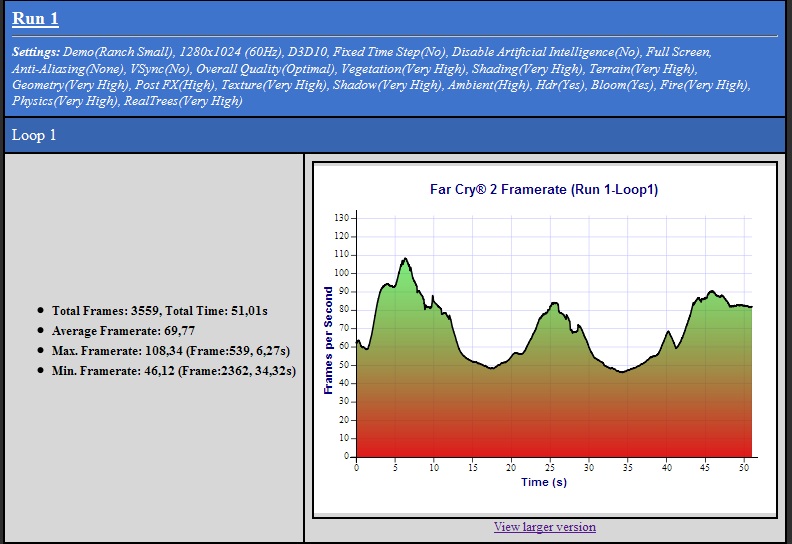The height and width of the screenshot is (544, 792).
Task: Click the Far Cry 2 framerate chart image
Action: coord(544,340)
